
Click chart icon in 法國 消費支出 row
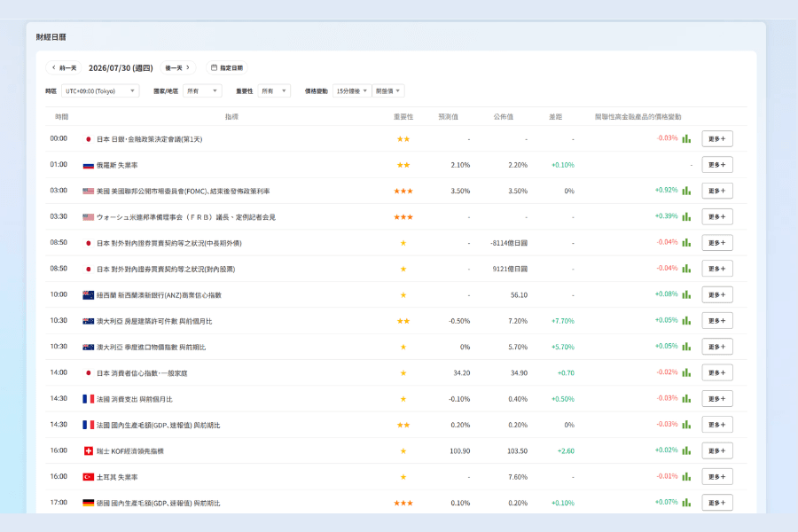686,398
